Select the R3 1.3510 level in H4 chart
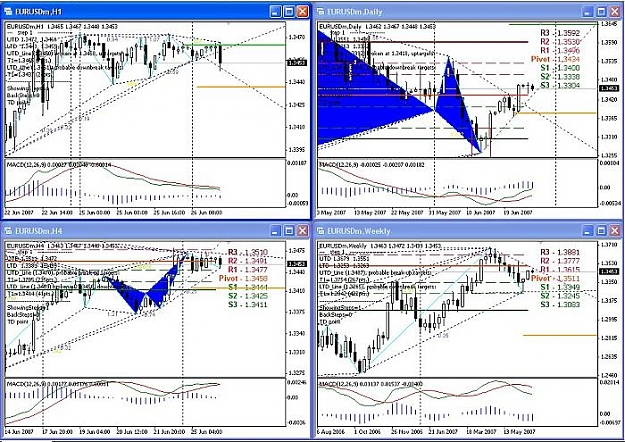This screenshot has width=625, height=442. pyautogui.click(x=248, y=252)
